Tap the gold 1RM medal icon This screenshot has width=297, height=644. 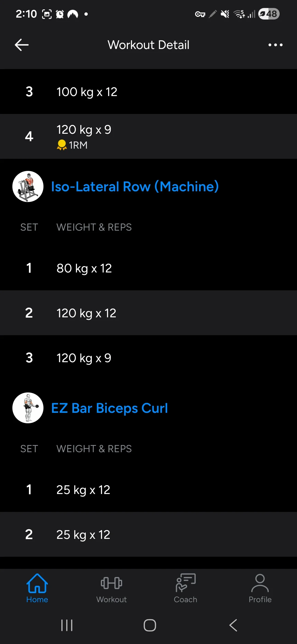pos(62,145)
